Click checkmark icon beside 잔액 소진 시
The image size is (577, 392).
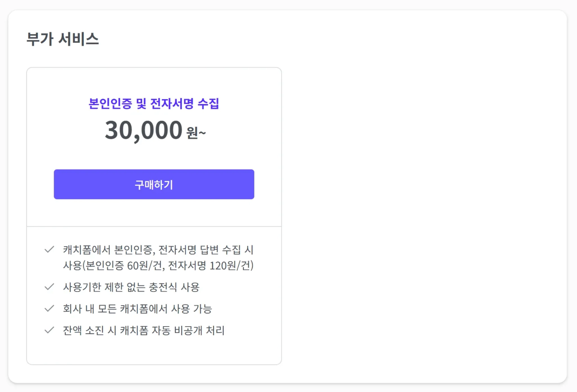click(49, 330)
